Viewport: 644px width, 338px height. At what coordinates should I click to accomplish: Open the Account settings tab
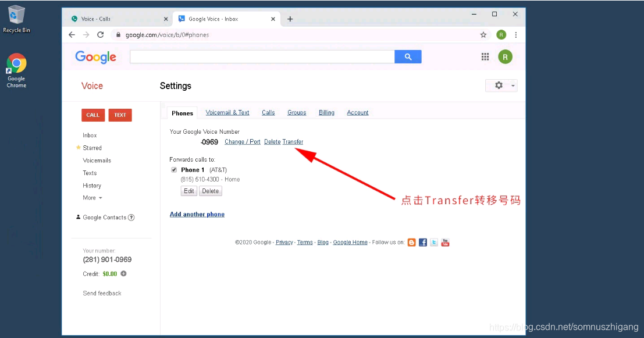(358, 112)
